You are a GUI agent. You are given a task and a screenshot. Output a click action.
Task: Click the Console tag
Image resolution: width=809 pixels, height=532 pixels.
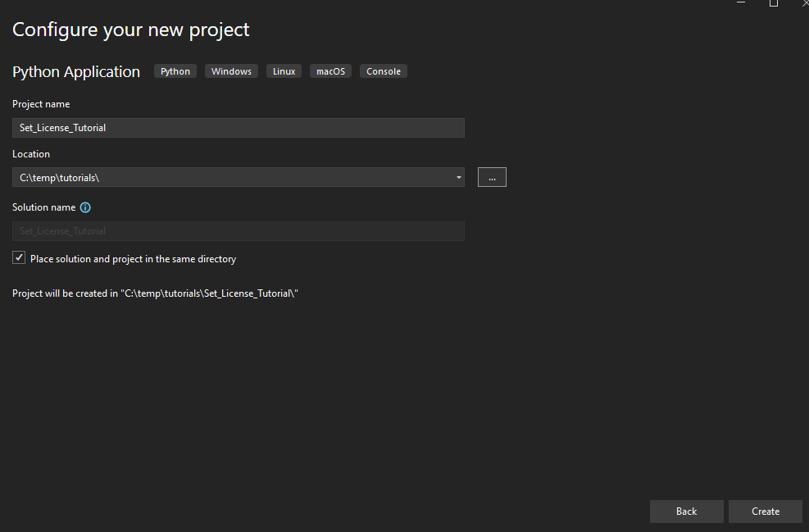(384, 71)
